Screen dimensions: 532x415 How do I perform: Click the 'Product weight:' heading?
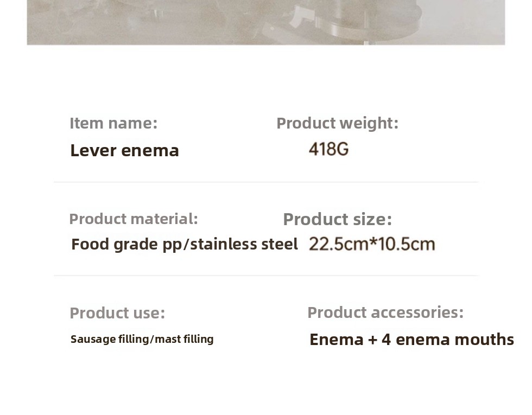pyautogui.click(x=338, y=124)
